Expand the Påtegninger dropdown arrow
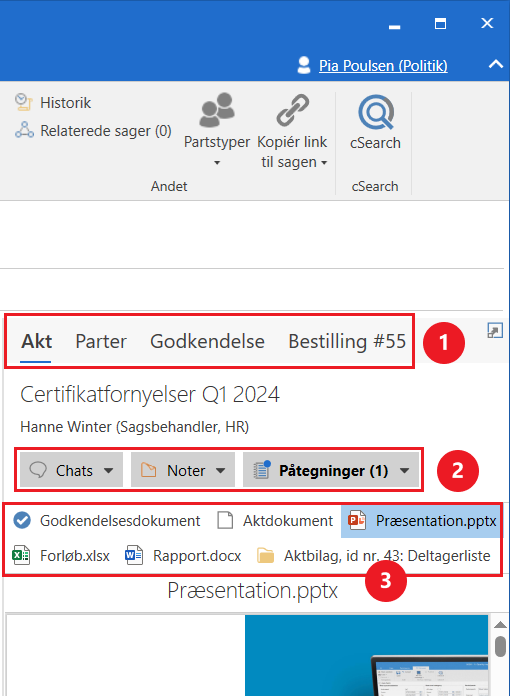The image size is (510, 696). point(404,471)
